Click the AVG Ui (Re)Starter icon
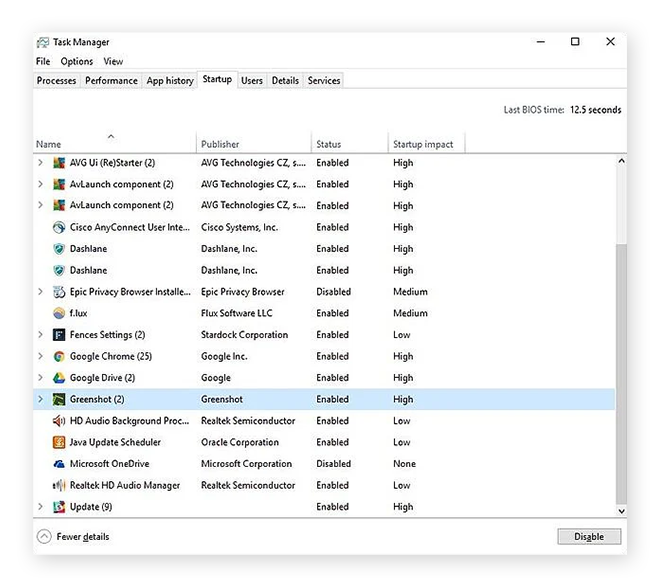The width and height of the screenshot is (660, 586). click(59, 163)
